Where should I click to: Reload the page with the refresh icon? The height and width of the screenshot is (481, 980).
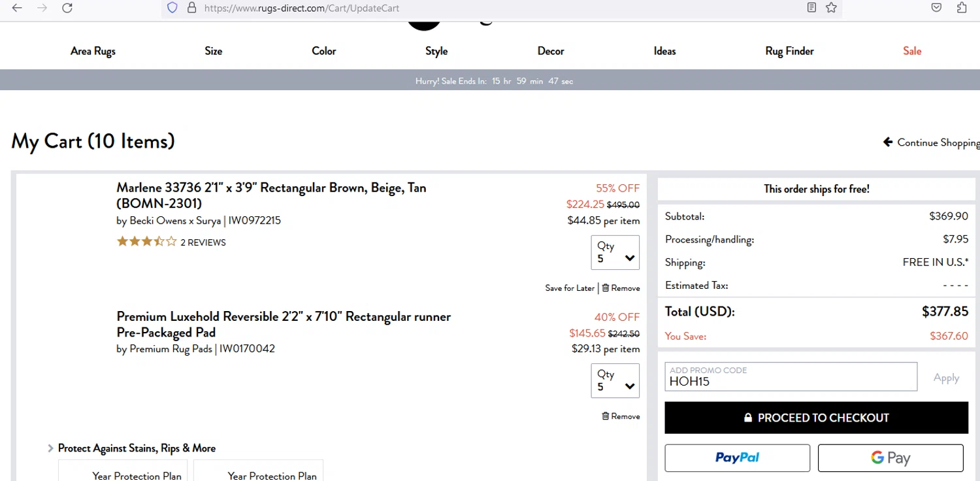pos(67,8)
